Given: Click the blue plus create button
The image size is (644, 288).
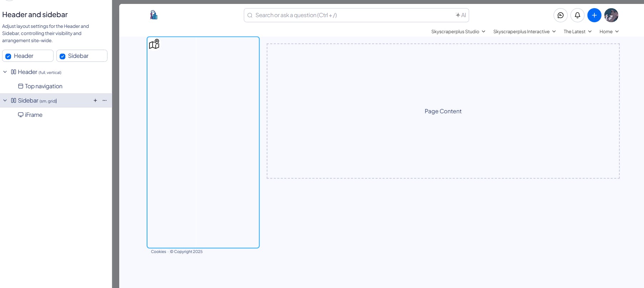Looking at the screenshot, I should (x=594, y=15).
